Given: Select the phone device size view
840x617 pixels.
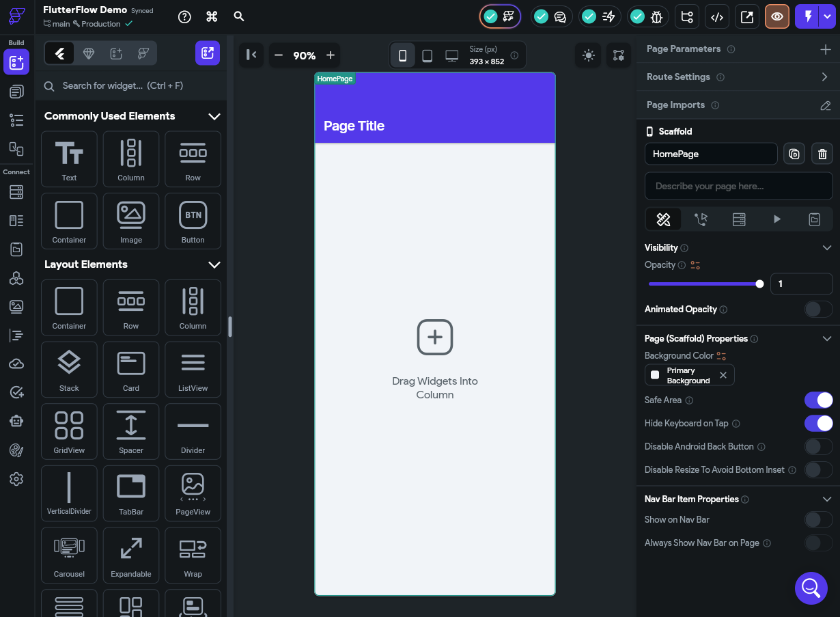Looking at the screenshot, I should (402, 55).
